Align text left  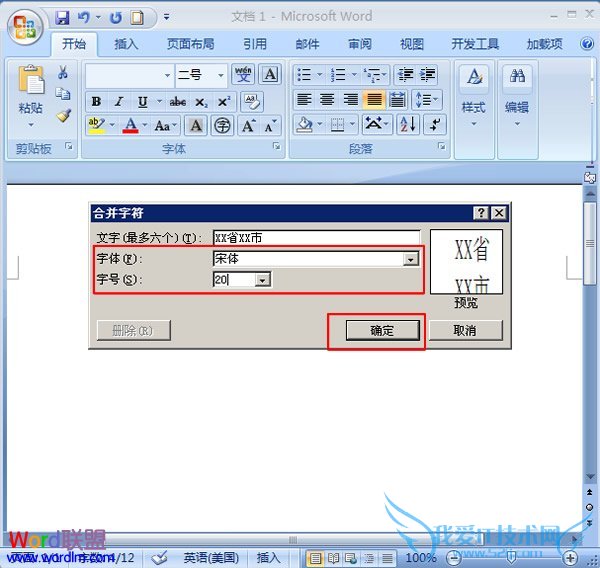(304, 100)
